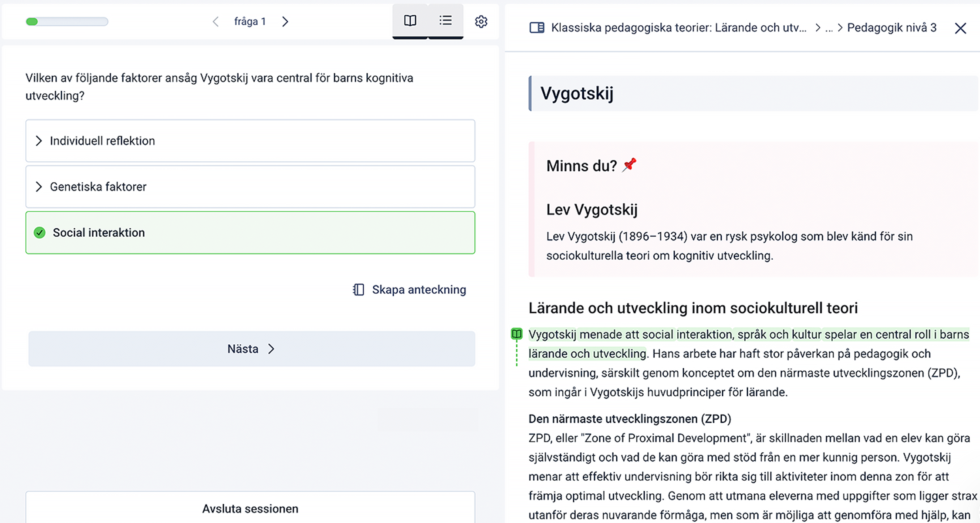This screenshot has width=980, height=523.
Task: Click the Vygotskij heading in the panel
Action: click(x=577, y=93)
